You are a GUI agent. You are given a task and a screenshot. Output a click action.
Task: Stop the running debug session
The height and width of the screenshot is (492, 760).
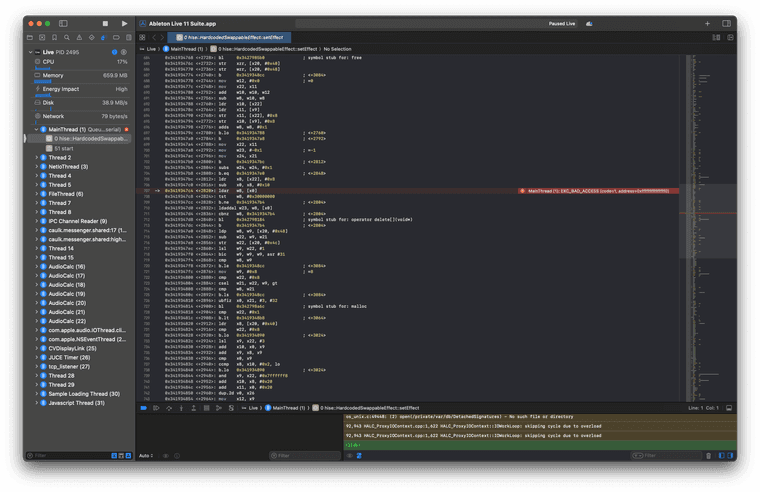(x=105, y=23)
